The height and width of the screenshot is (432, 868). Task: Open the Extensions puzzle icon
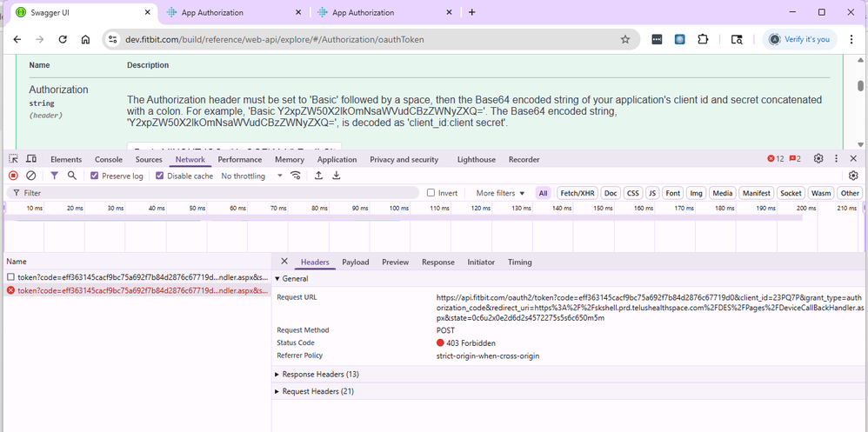click(x=703, y=39)
